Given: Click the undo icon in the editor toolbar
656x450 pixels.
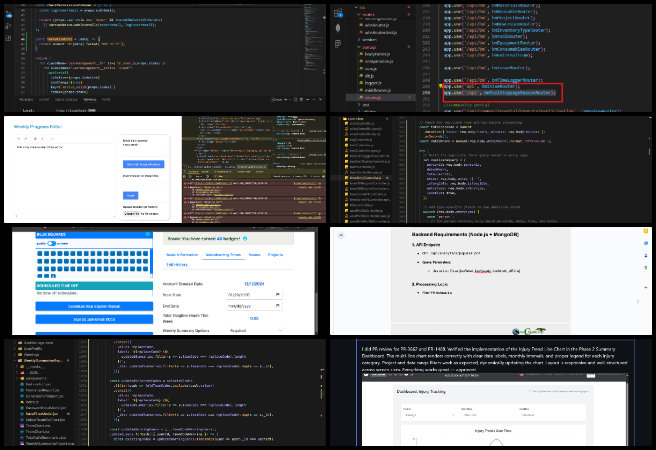Looking at the screenshot, I should pyautogui.click(x=18, y=138).
